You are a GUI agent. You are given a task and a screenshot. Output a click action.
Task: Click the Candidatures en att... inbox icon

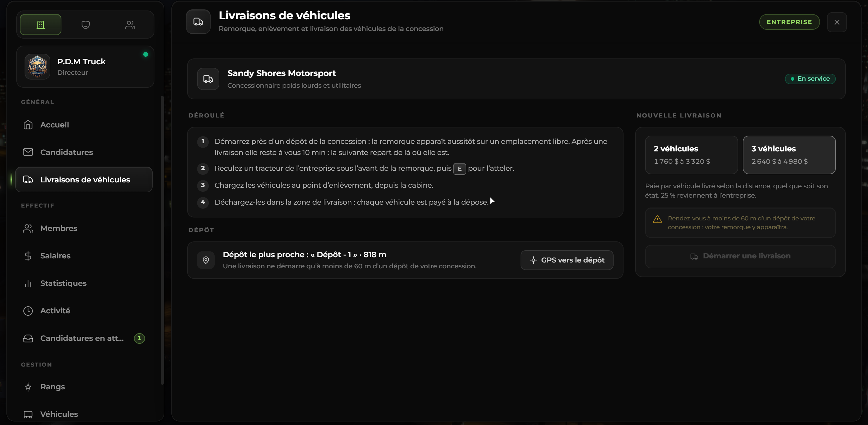click(28, 338)
